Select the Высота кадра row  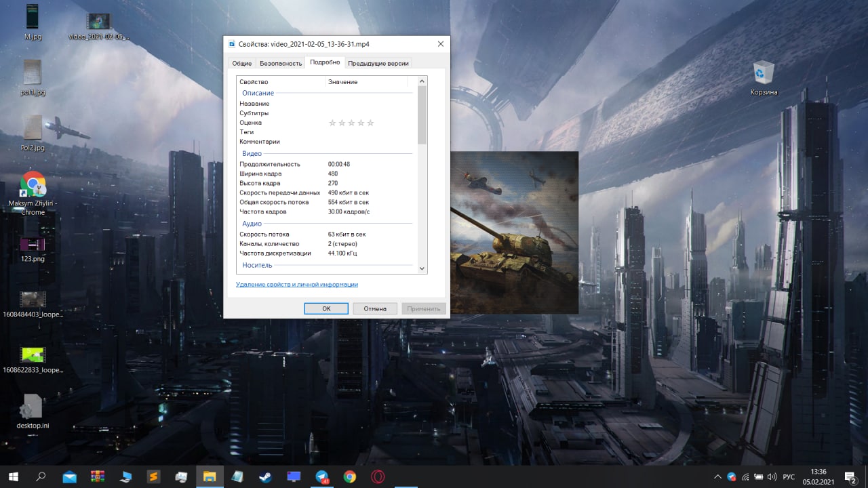point(327,183)
